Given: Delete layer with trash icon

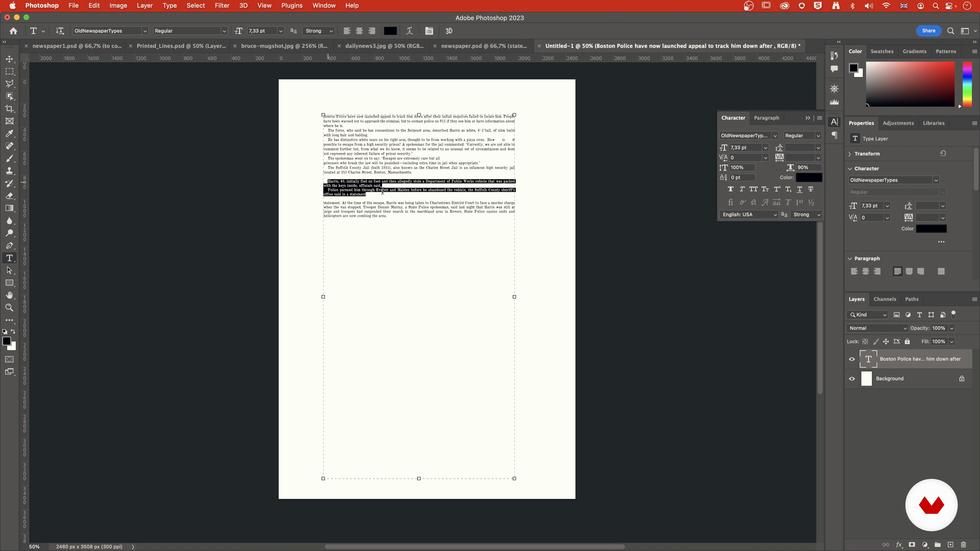Looking at the screenshot, I should [963, 545].
